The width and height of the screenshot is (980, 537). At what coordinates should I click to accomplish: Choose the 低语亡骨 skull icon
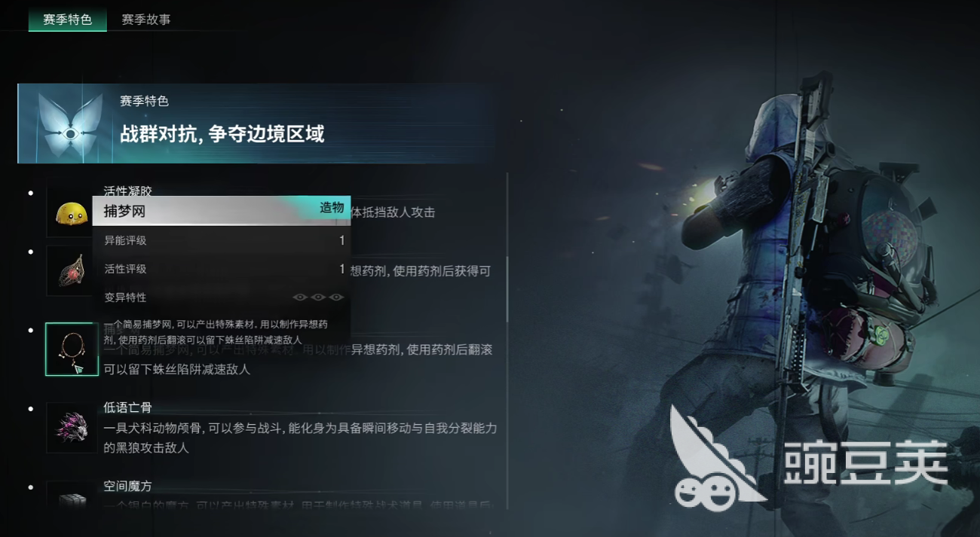tap(72, 428)
